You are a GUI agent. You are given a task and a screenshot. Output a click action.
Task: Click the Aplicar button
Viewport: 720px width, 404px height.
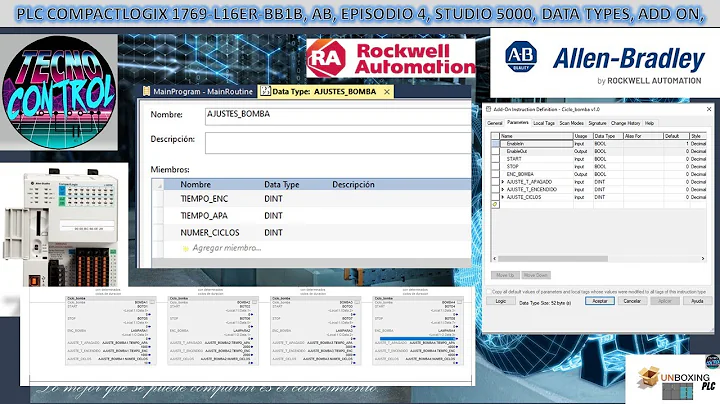point(664,301)
